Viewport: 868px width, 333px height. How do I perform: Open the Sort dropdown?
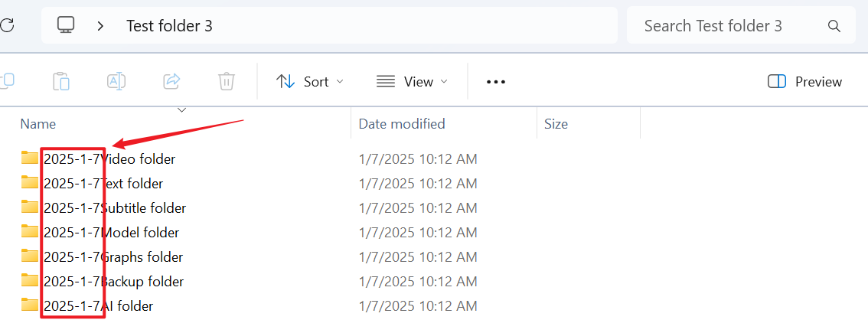[x=310, y=82]
